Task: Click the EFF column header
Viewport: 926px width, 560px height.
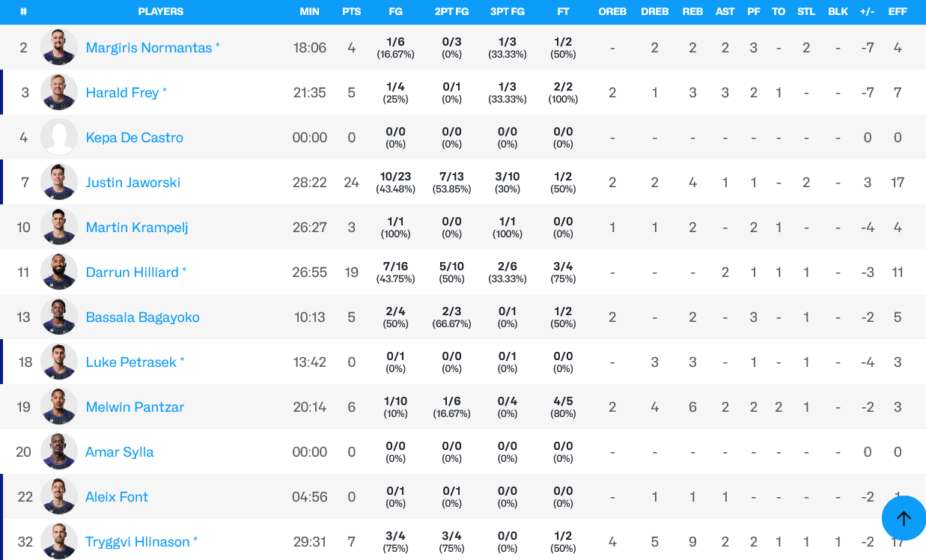Action: 898,12
